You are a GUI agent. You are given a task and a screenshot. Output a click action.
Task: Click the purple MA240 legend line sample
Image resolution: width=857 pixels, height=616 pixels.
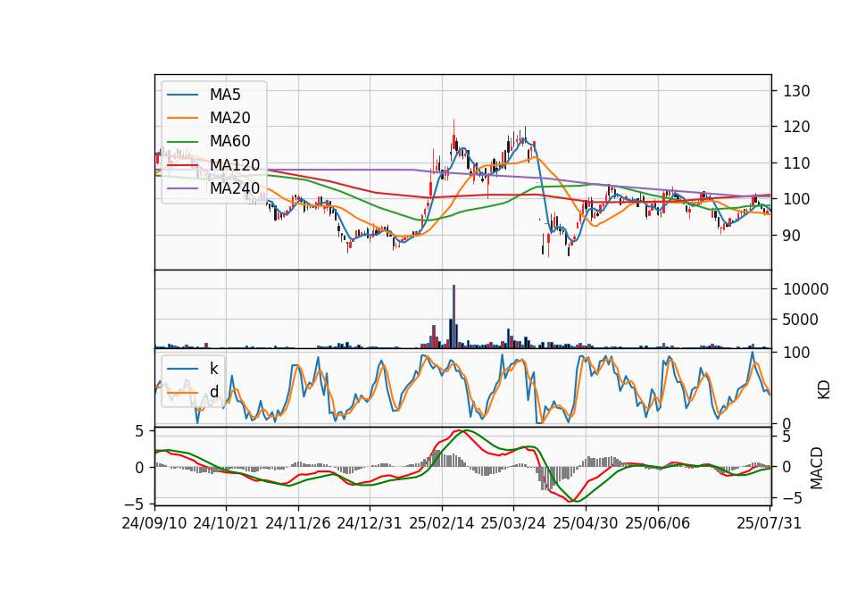182,188
